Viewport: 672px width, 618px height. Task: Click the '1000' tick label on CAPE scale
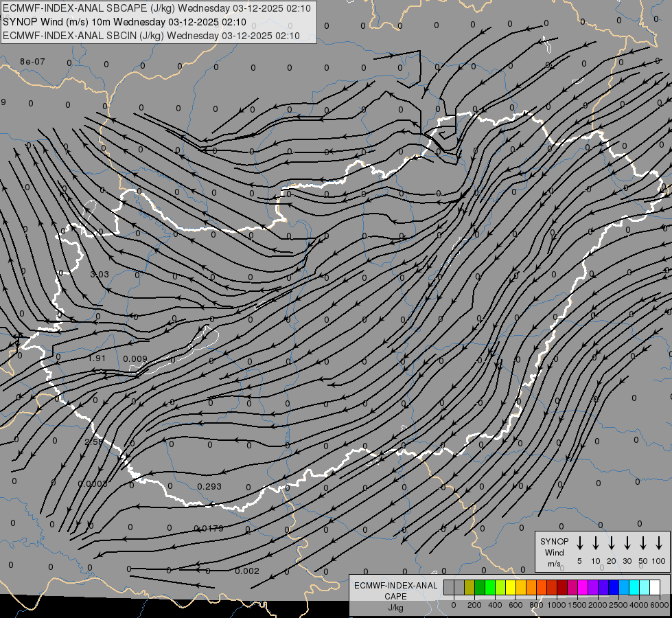coord(557,605)
